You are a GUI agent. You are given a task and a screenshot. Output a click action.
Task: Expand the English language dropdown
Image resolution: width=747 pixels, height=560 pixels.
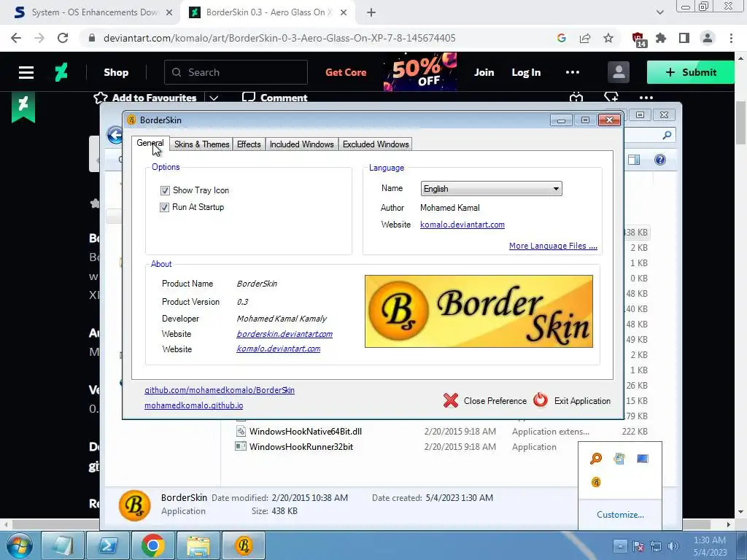(491, 189)
